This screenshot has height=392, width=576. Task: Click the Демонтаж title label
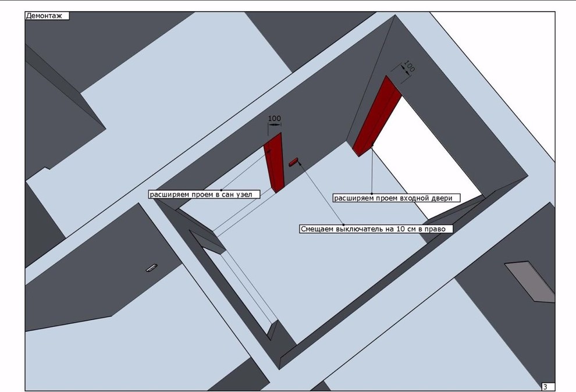[x=47, y=16]
